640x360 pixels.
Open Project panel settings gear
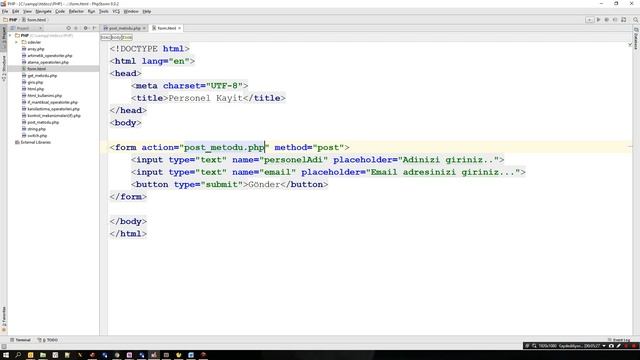86,28
